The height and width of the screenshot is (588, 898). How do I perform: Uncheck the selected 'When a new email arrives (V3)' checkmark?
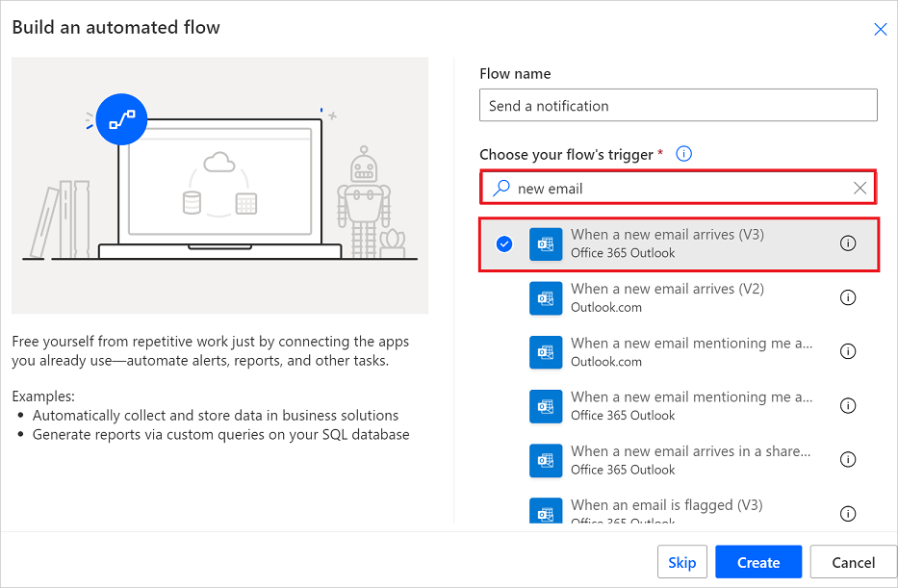[504, 244]
